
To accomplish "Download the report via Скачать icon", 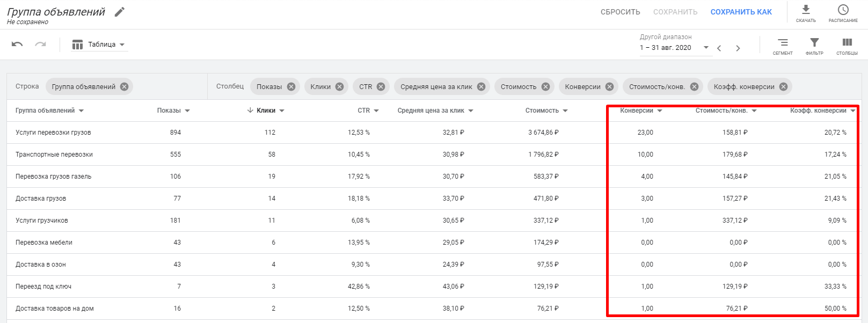I will tap(806, 13).
